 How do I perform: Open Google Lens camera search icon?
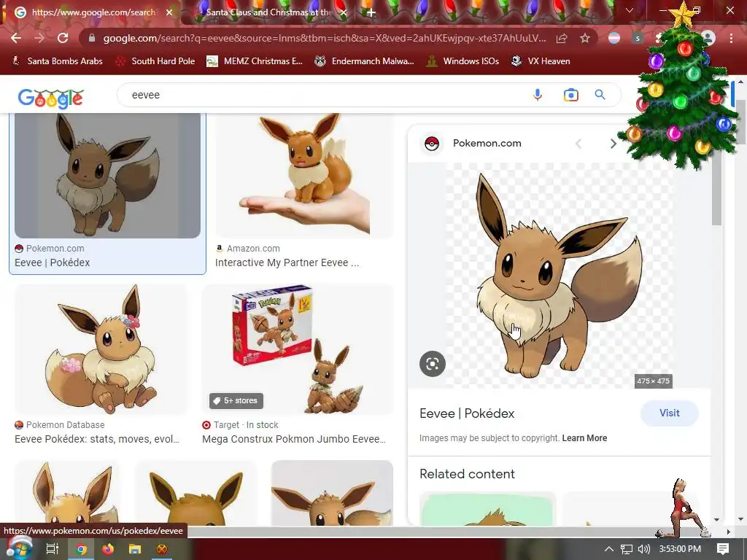click(x=570, y=95)
